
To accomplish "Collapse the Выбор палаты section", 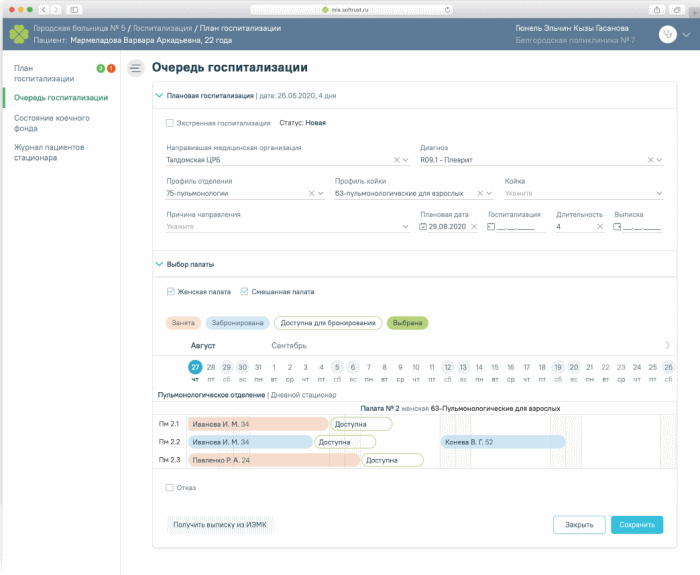I will [x=159, y=264].
